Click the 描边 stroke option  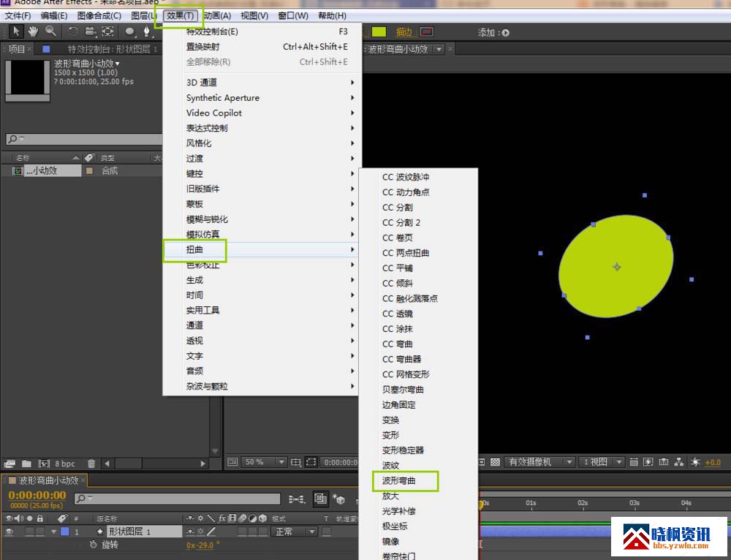point(404,32)
